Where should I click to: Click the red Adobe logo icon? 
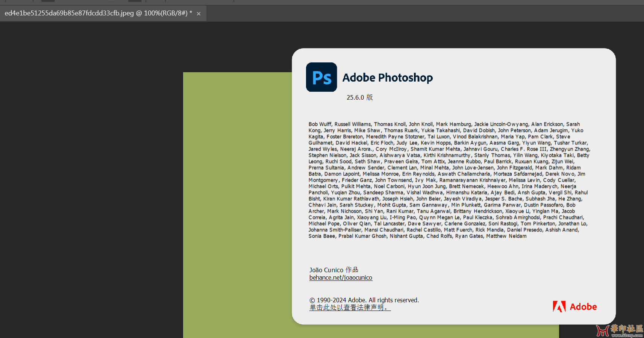(559, 307)
